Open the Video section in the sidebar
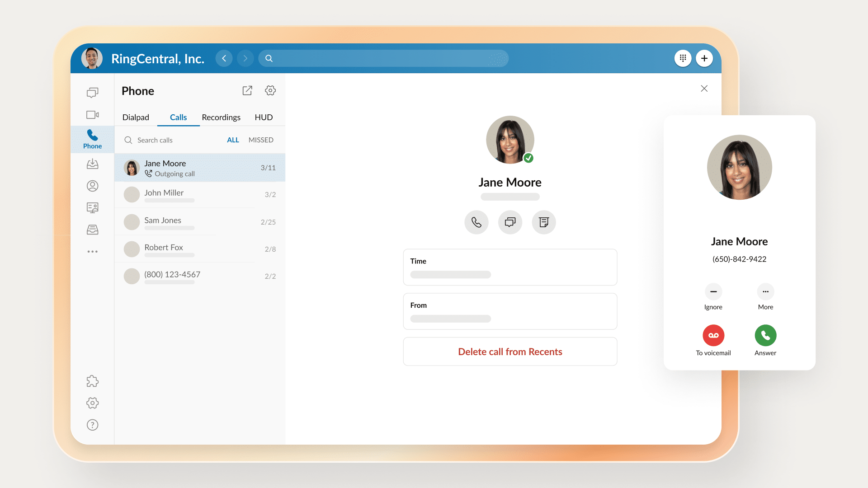The height and width of the screenshot is (488, 868). [92, 115]
